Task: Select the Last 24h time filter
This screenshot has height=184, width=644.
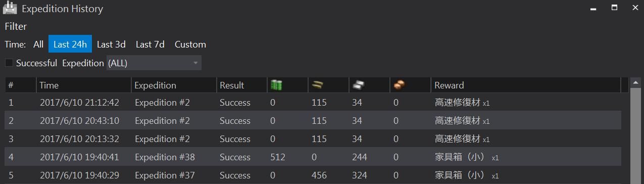Action: tap(70, 44)
